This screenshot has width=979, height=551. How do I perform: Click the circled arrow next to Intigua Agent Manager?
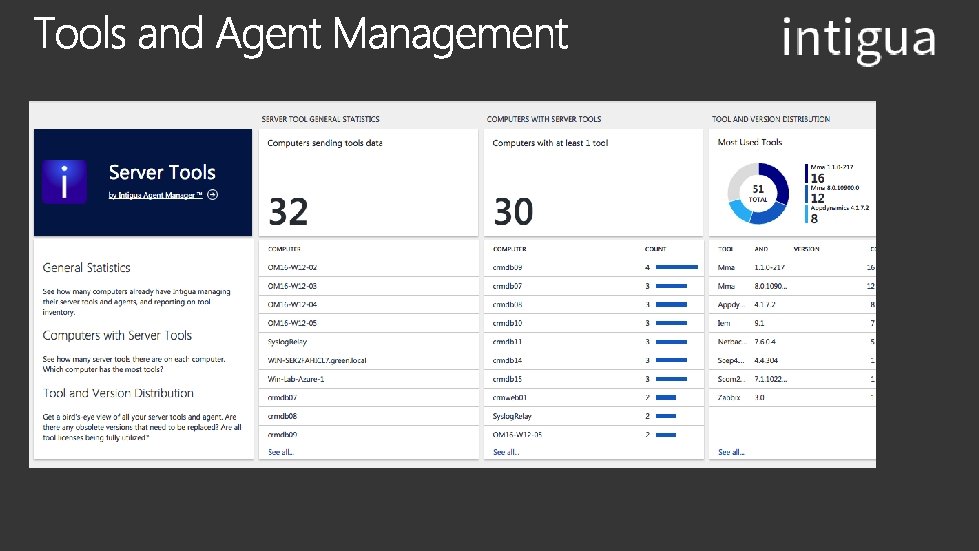[212, 195]
